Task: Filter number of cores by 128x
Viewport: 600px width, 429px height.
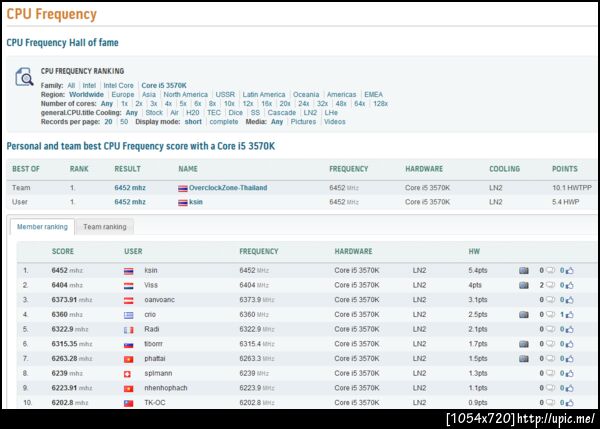Action: (380, 104)
